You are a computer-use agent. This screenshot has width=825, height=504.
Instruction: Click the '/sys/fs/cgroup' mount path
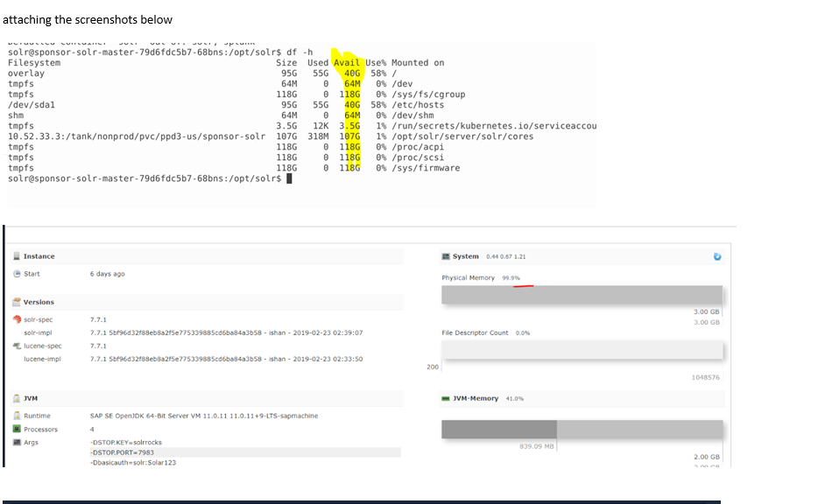428,94
